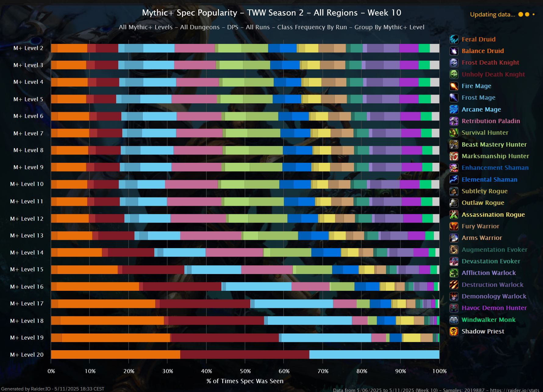
Task: Click the Devastation Evoker legend icon
Action: (x=454, y=261)
